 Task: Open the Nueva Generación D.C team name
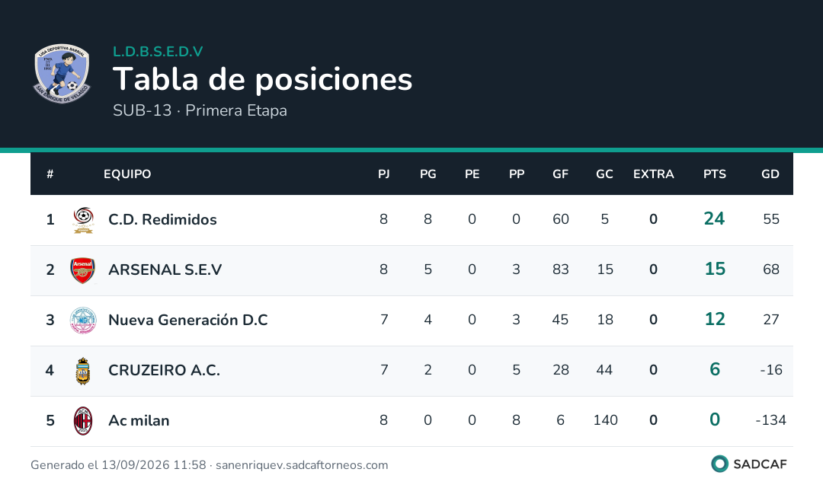point(188,321)
